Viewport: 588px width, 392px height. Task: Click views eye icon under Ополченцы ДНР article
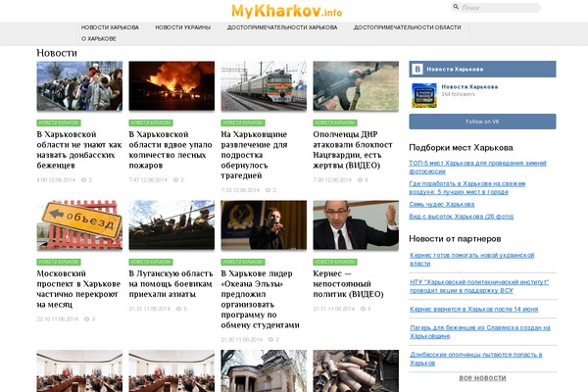[360, 179]
